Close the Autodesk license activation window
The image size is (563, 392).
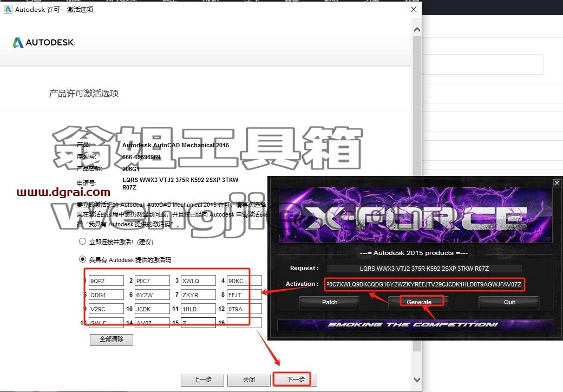(x=414, y=9)
